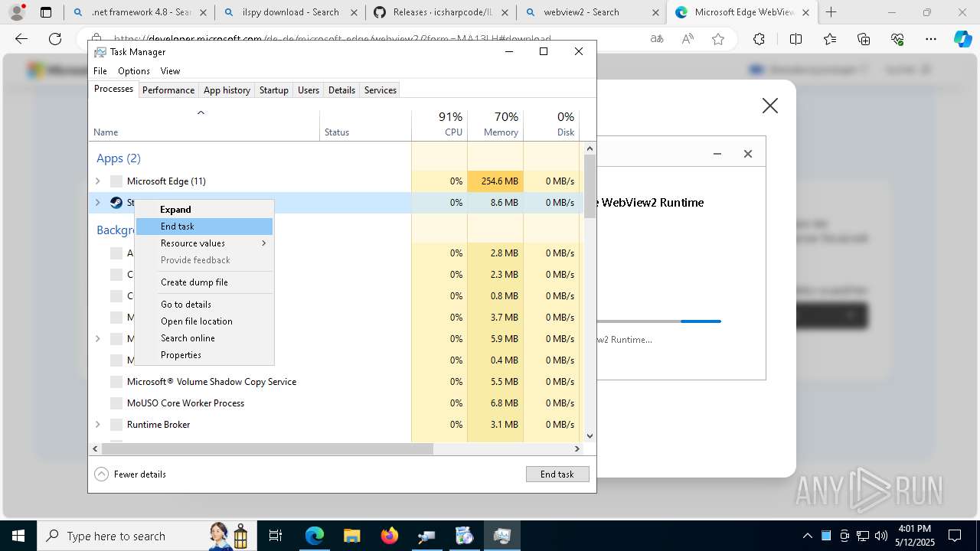The image size is (980, 551).
Task: Sort processes by CPU column
Action: tap(439, 126)
